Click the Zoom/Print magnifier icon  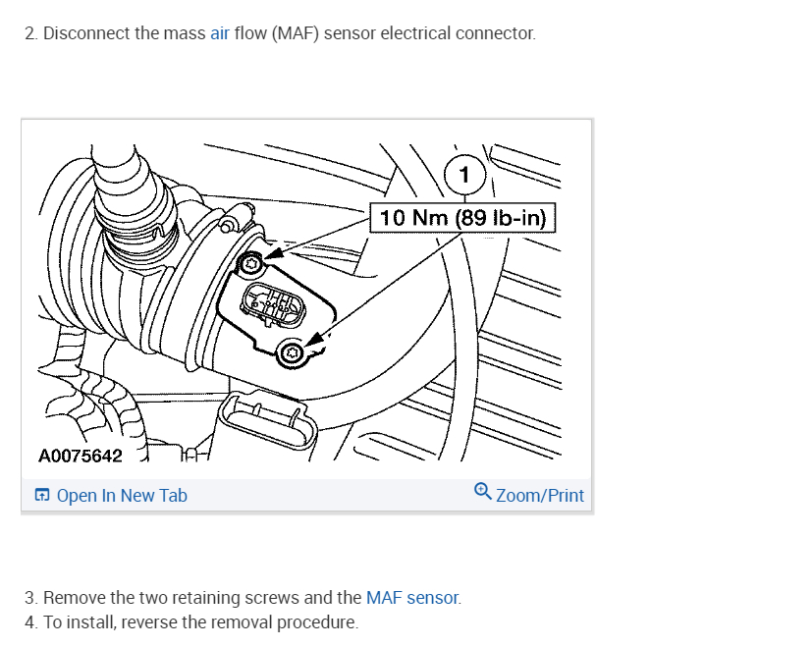pos(483,491)
